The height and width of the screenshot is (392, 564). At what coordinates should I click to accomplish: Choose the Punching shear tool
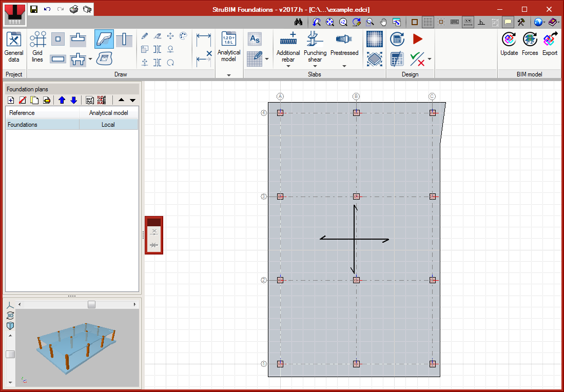click(315, 46)
